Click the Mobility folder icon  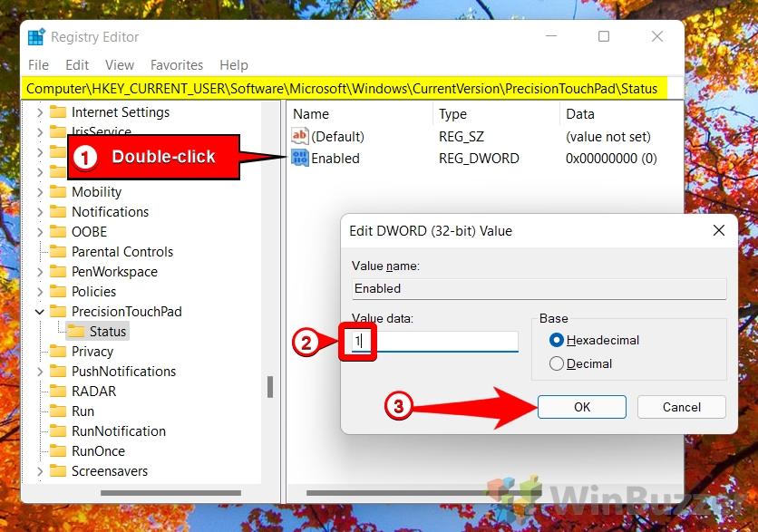[58, 192]
